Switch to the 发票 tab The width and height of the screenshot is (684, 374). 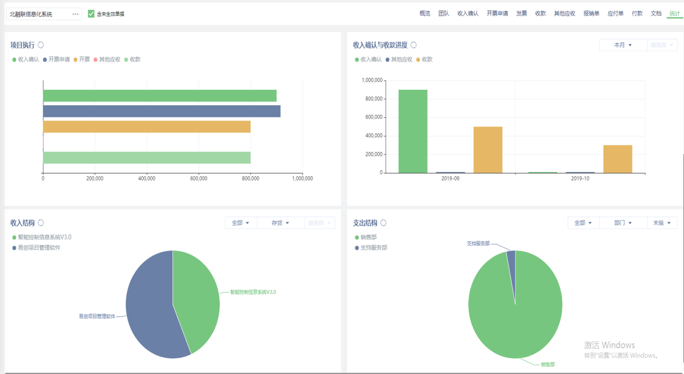pos(522,14)
